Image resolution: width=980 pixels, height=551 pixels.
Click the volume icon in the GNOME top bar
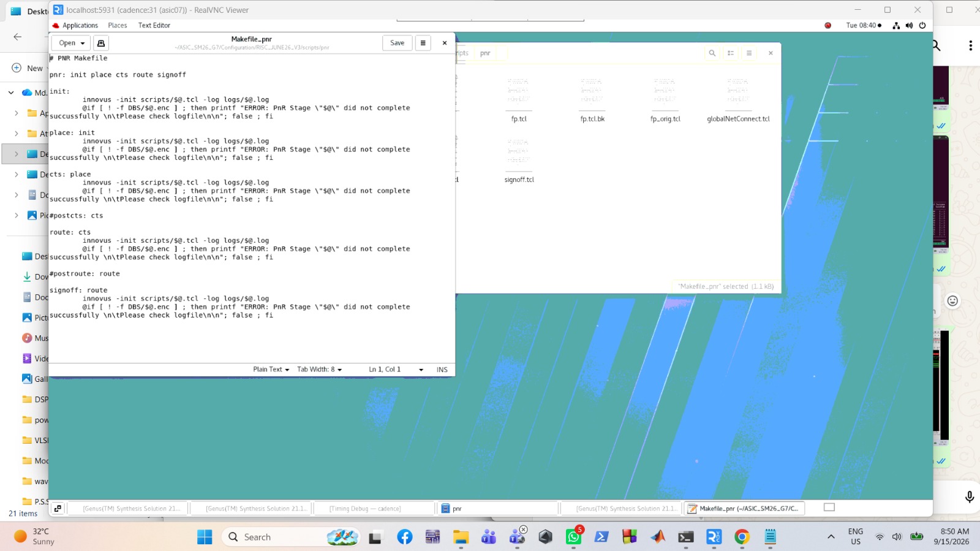tap(909, 26)
